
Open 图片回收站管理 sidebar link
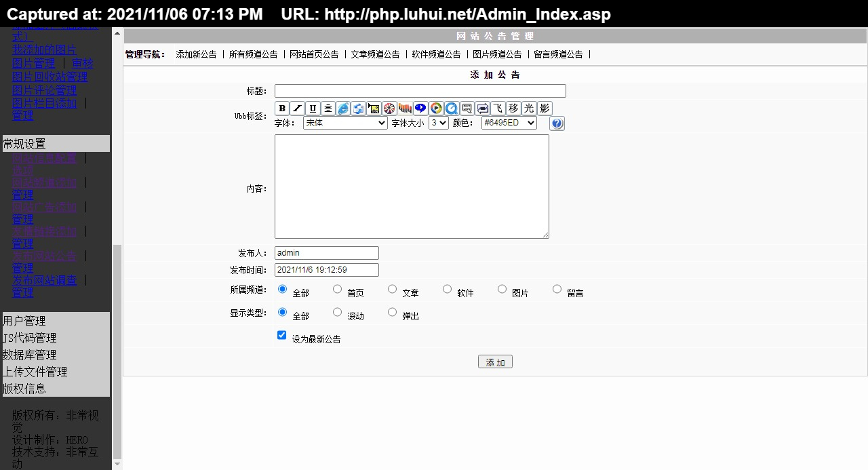[x=50, y=77]
